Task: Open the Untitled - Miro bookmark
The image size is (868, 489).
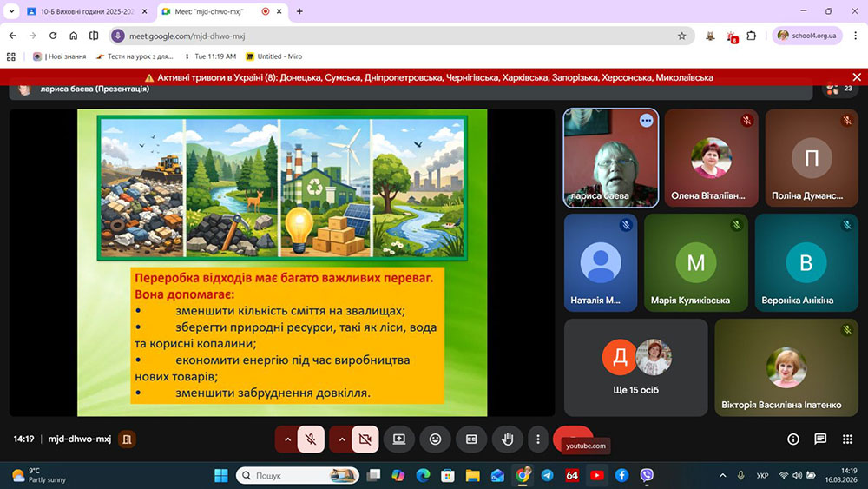Action: pos(275,56)
